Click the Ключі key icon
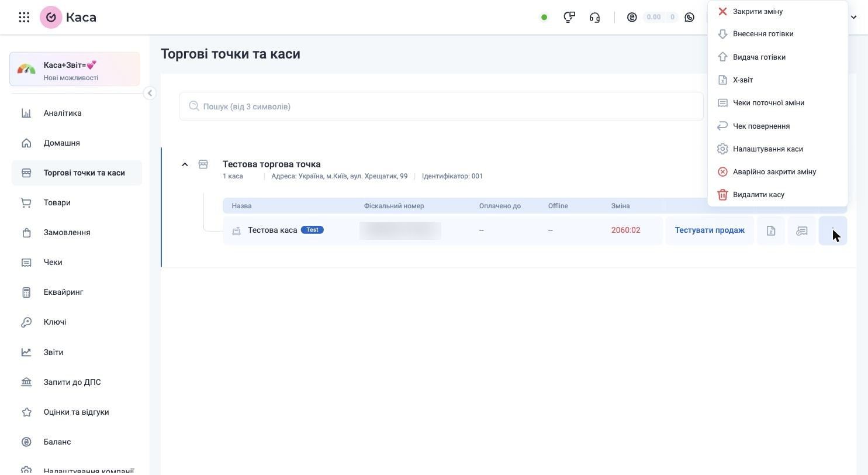868x475 pixels. [26, 322]
